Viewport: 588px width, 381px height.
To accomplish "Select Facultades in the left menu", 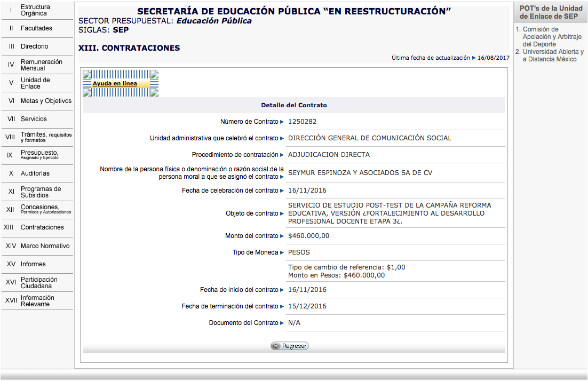I will (36, 28).
